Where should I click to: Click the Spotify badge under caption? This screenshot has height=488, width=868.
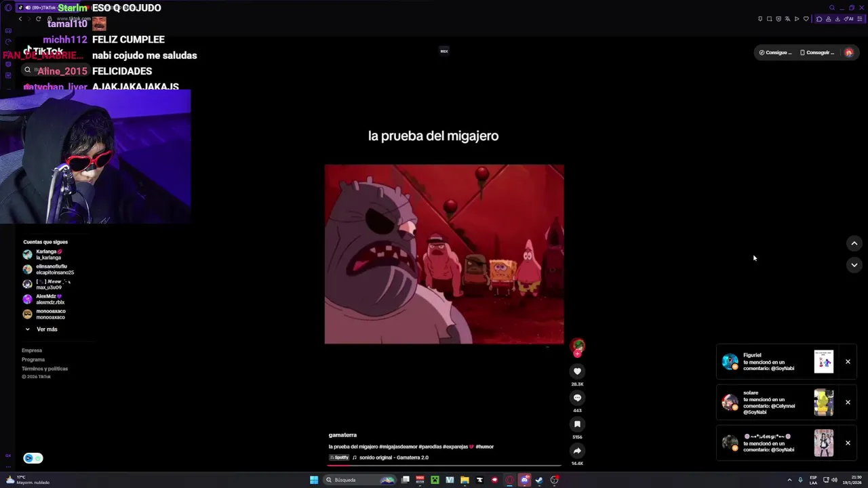[x=339, y=457]
